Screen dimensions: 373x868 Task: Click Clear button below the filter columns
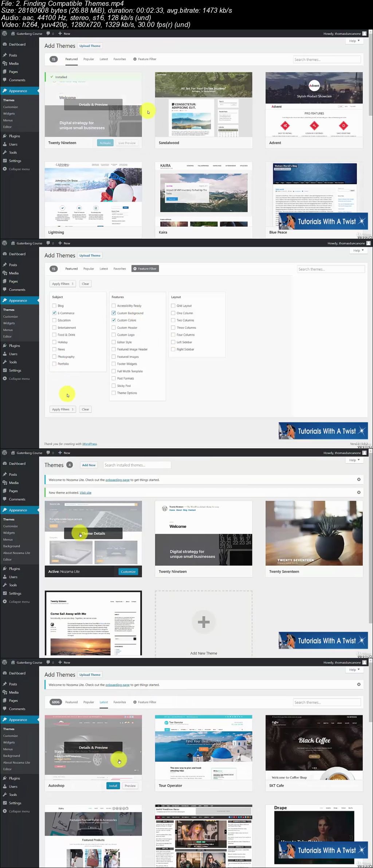click(x=85, y=409)
